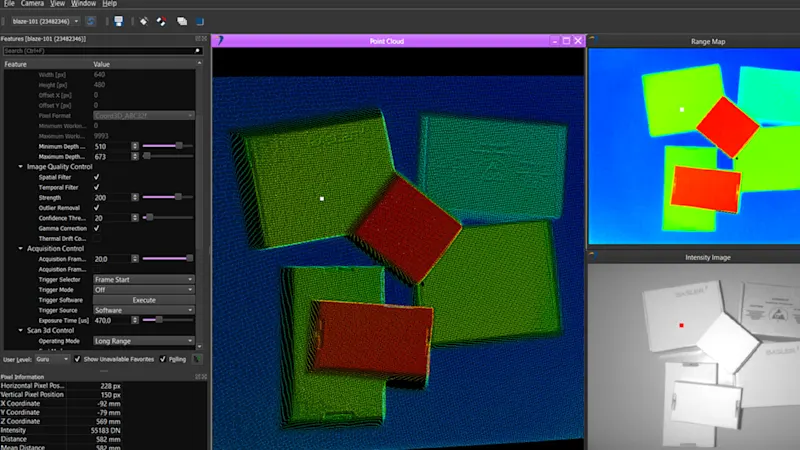Click the single shot grab toolbar icon
The width and height of the screenshot is (800, 450).
point(143,20)
